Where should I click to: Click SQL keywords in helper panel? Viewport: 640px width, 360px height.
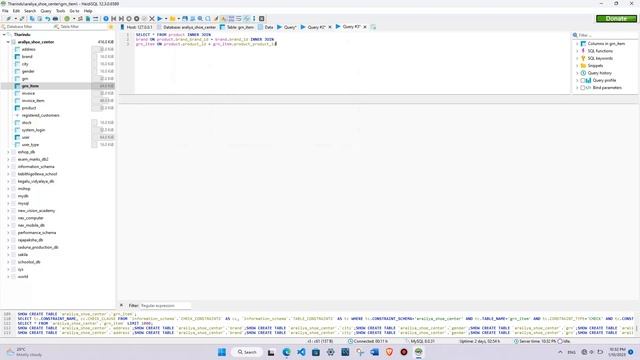(600, 58)
